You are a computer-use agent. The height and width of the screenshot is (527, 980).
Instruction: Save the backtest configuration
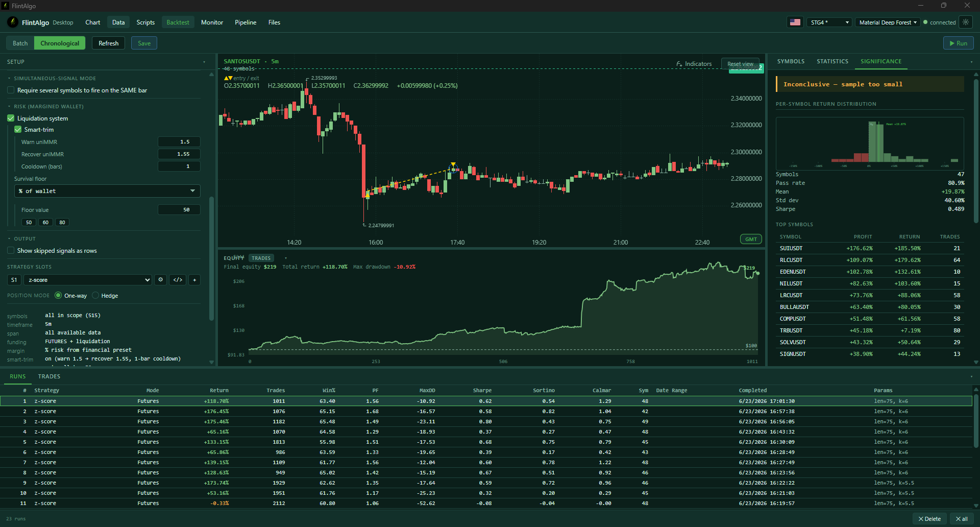[x=144, y=43]
